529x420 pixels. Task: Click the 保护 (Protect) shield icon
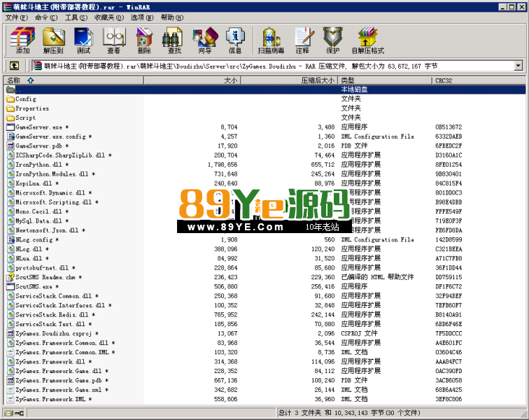pos(332,37)
